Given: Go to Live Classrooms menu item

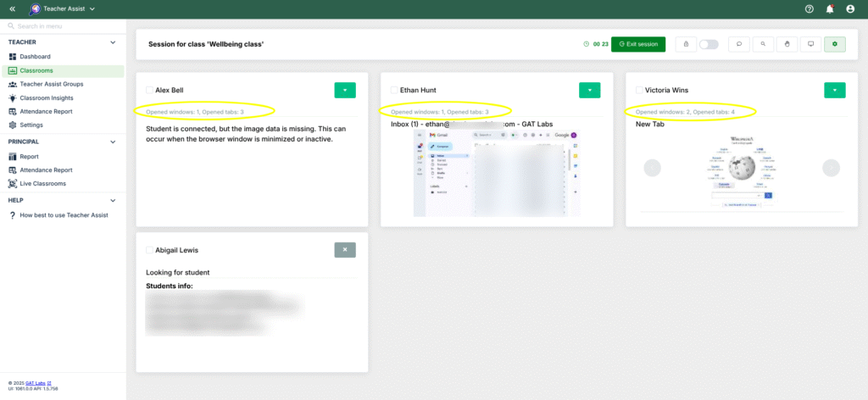Looking at the screenshot, I should [42, 183].
